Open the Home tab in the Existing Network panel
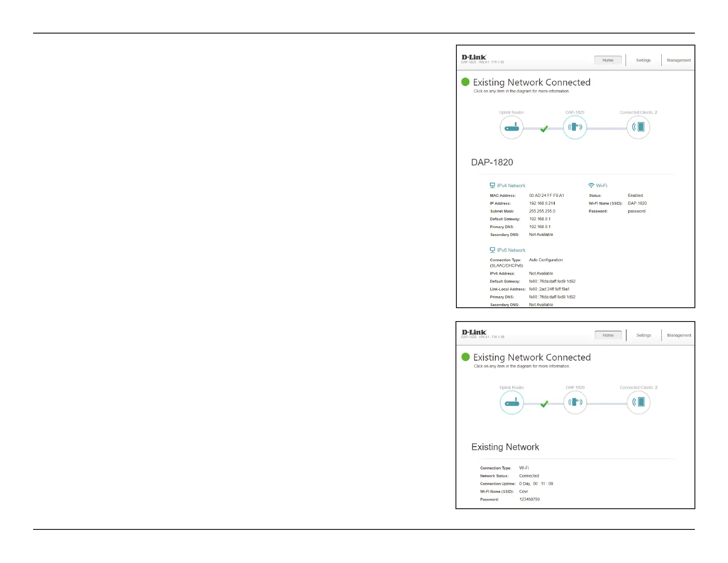This screenshot has width=728, height=563. click(x=608, y=335)
